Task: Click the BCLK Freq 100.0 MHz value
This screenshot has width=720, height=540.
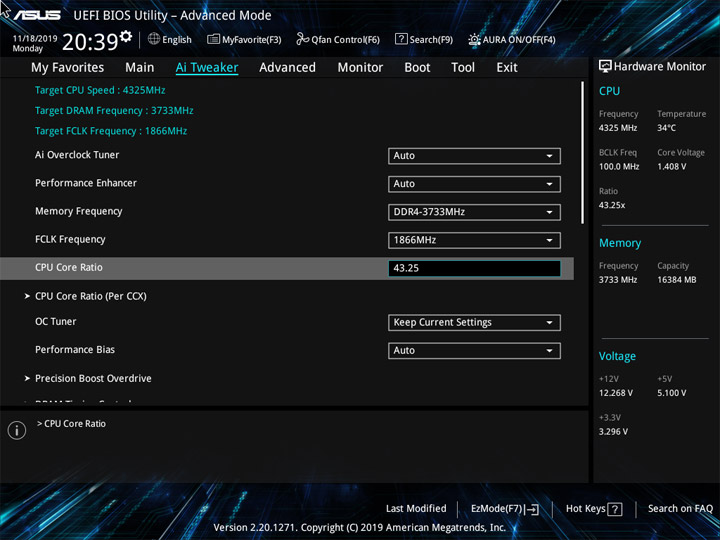Action: (x=619, y=166)
